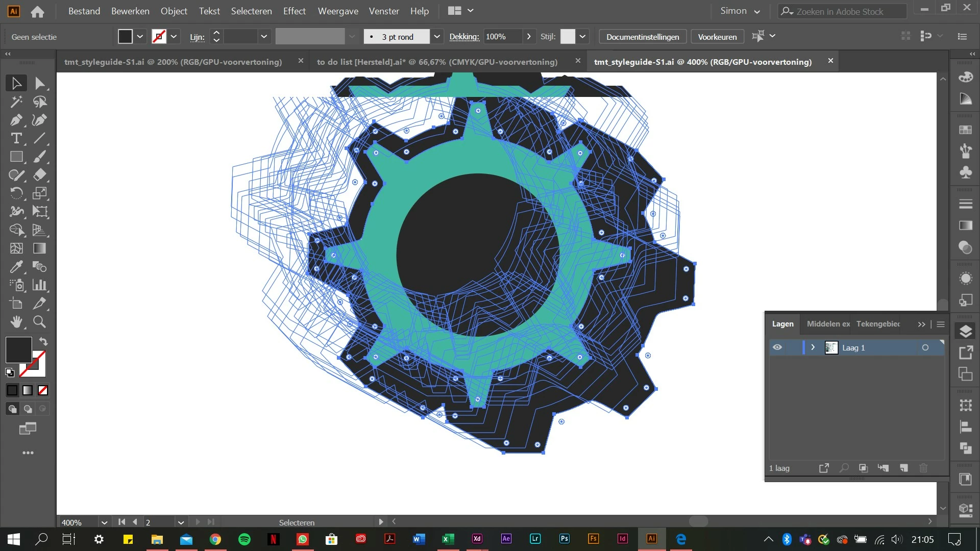Choose the Magic Wand tool

16,102
